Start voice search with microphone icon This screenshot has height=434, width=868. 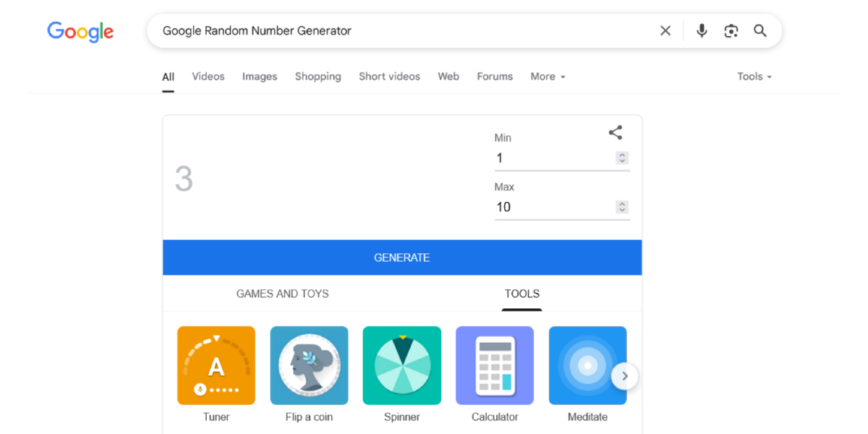(701, 30)
